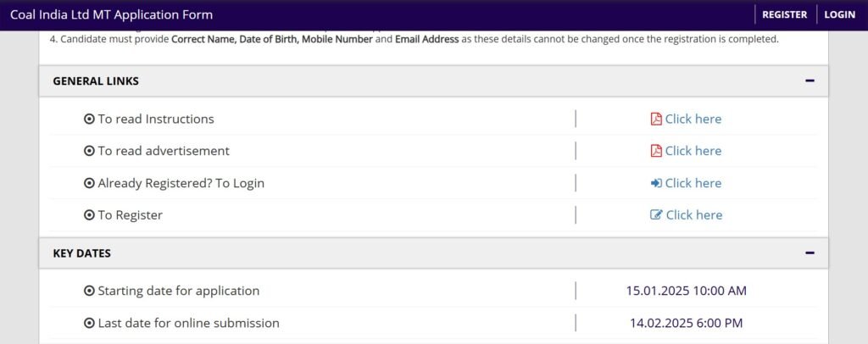
Task: Collapse the Key Dates section
Action: 810,253
